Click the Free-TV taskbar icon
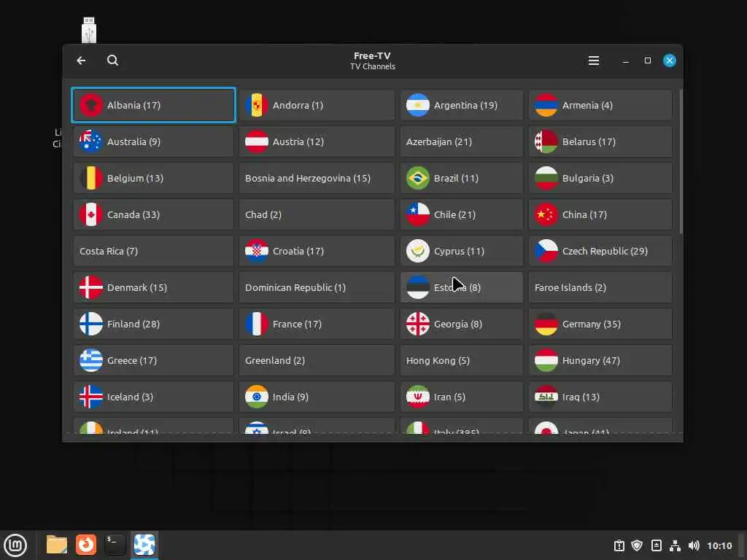 point(144,545)
